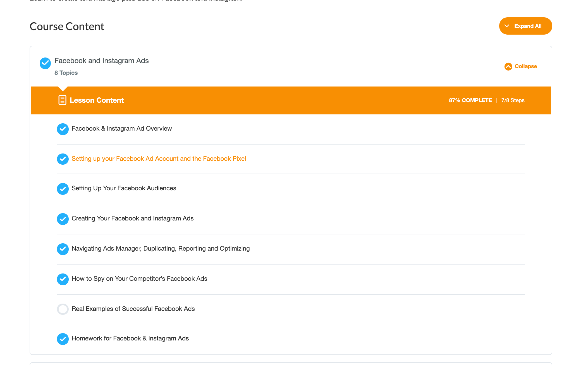Open Setting Up Your Facebook Audiences topic
This screenshot has height=365, width=588.
coord(124,188)
